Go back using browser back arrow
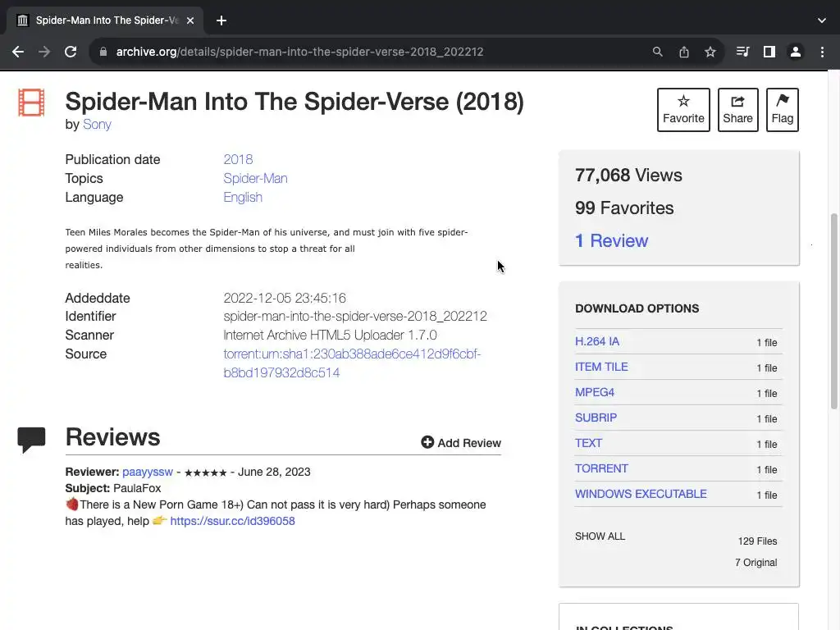This screenshot has width=840, height=630. click(18, 52)
